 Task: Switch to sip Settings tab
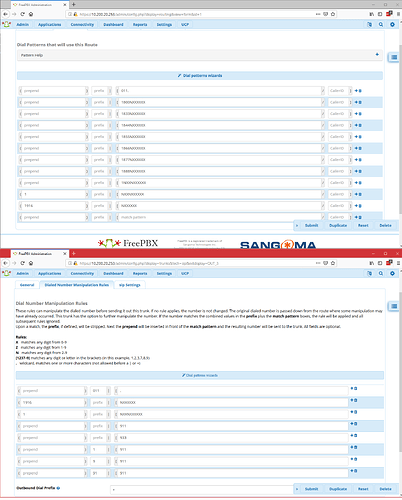coord(130,285)
